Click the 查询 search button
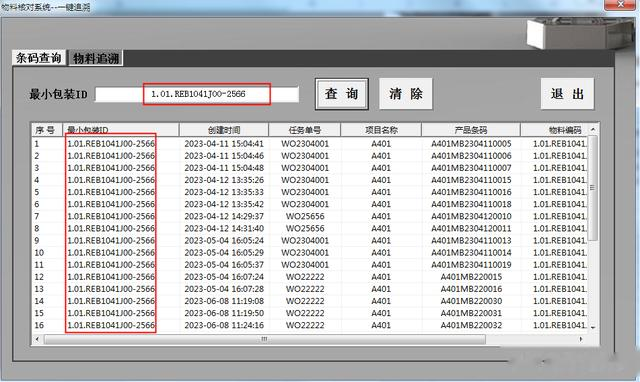640x382 pixels. coord(342,94)
